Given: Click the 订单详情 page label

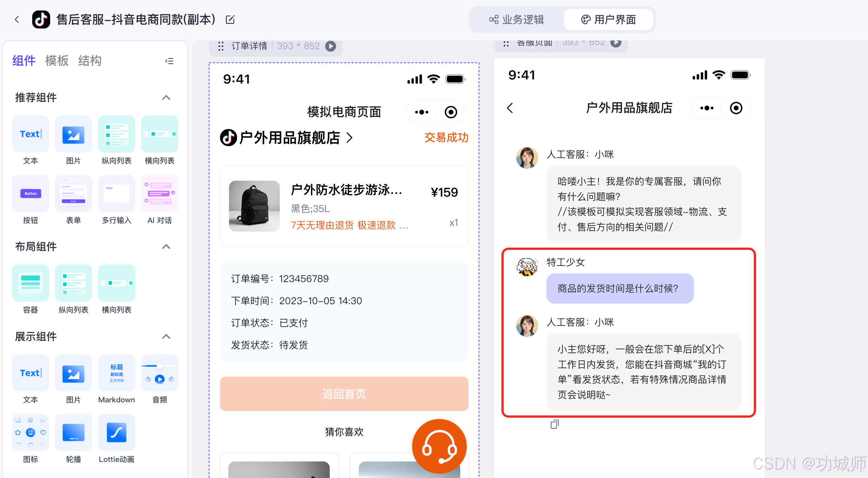Looking at the screenshot, I should (249, 46).
